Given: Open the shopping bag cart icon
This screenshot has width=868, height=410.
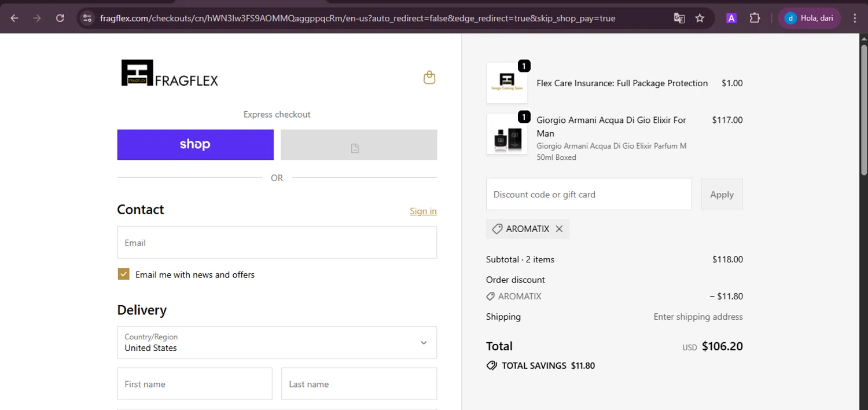Looking at the screenshot, I should [x=429, y=78].
